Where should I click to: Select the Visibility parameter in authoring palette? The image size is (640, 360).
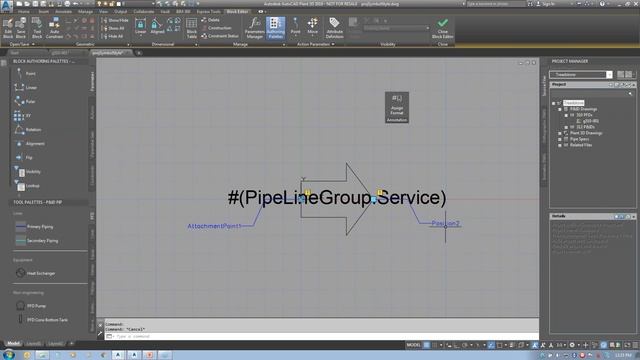point(28,172)
